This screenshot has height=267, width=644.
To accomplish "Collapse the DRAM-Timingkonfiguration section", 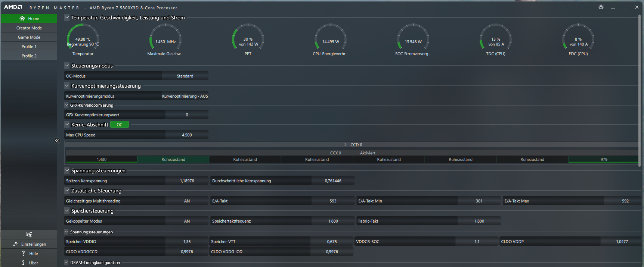I will point(66,262).
